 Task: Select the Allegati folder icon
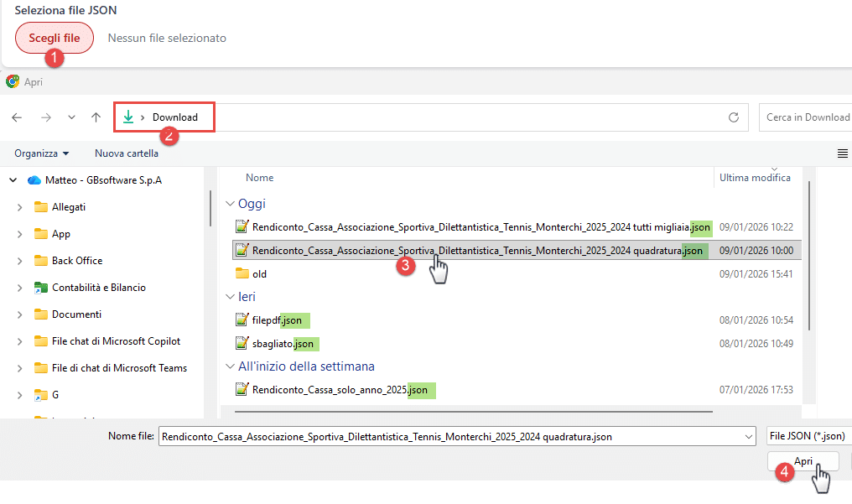tap(41, 207)
